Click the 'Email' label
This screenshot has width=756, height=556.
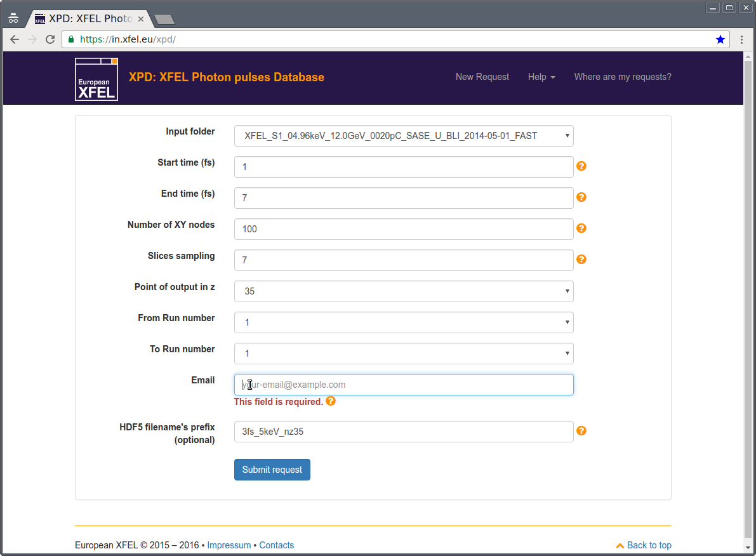[x=203, y=380]
